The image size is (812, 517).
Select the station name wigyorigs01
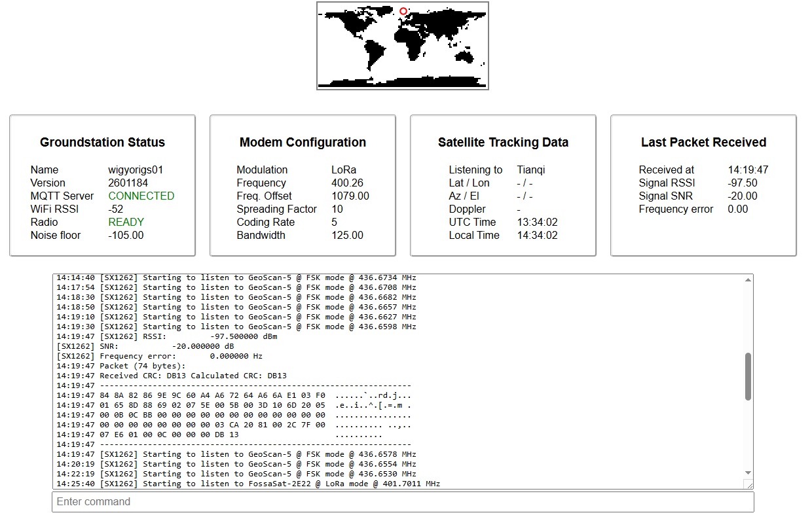pyautogui.click(x=136, y=169)
